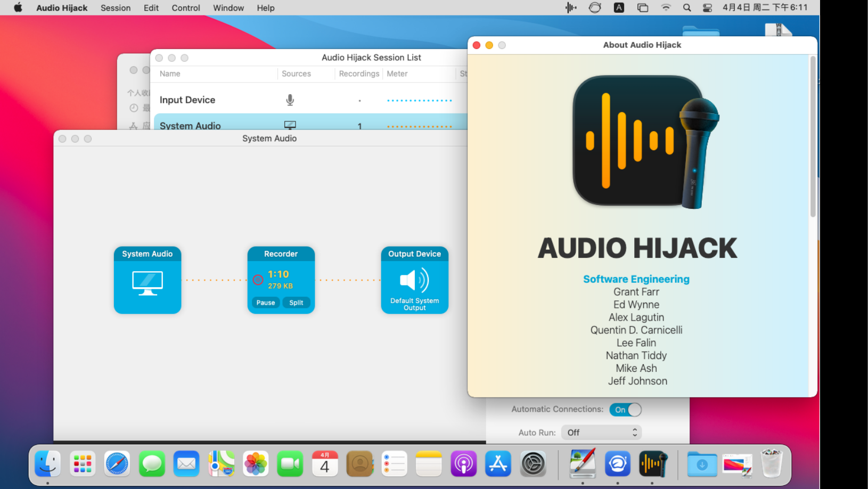Pause the Recorder block
This screenshot has height=489, width=868.
pos(266,303)
